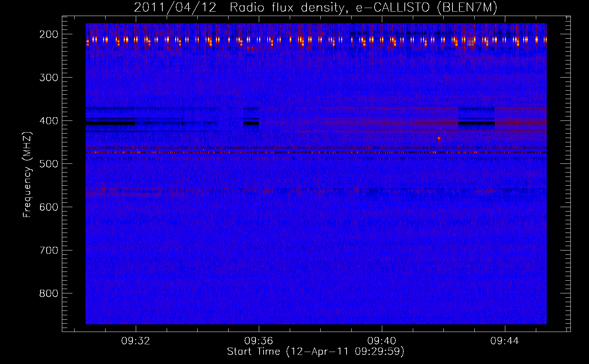Click the 400 frequency tick label

[x=49, y=121]
